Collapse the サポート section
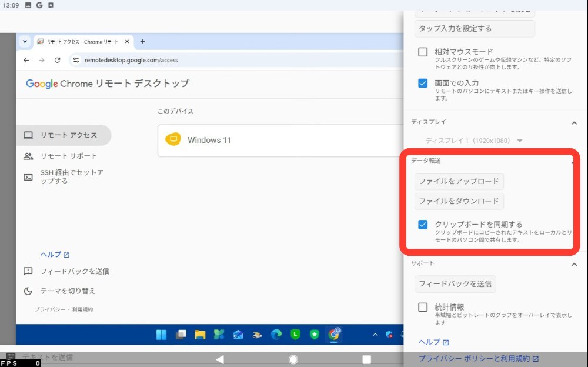This screenshot has height=367, width=588. point(574,265)
